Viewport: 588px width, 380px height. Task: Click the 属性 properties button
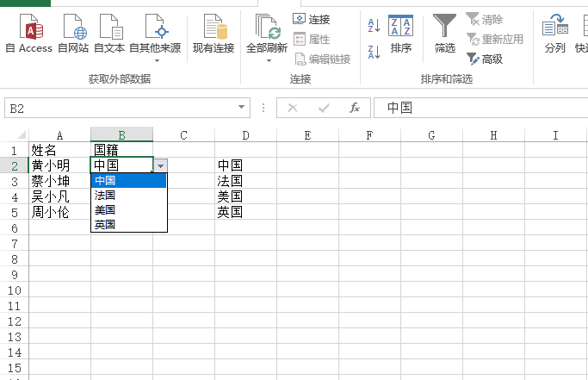(x=312, y=39)
